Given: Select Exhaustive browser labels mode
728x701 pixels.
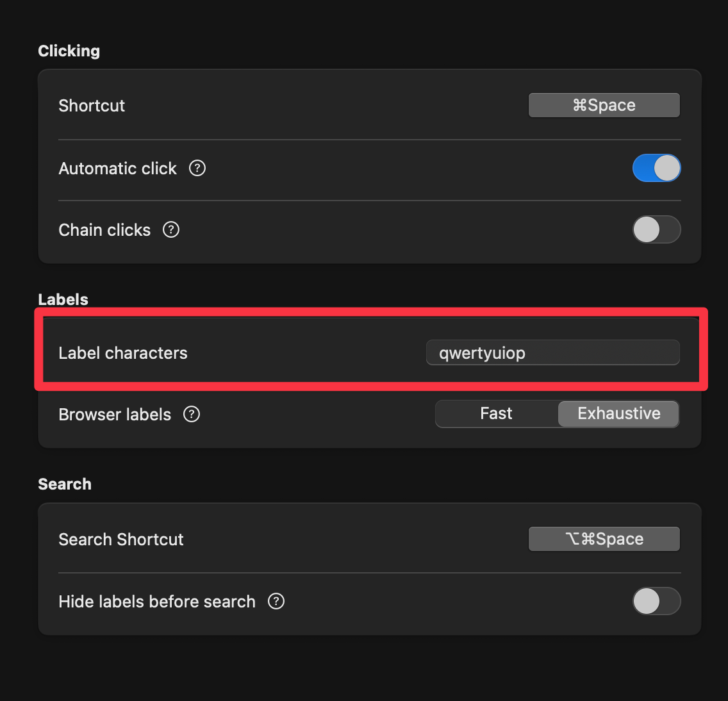Looking at the screenshot, I should tap(618, 414).
